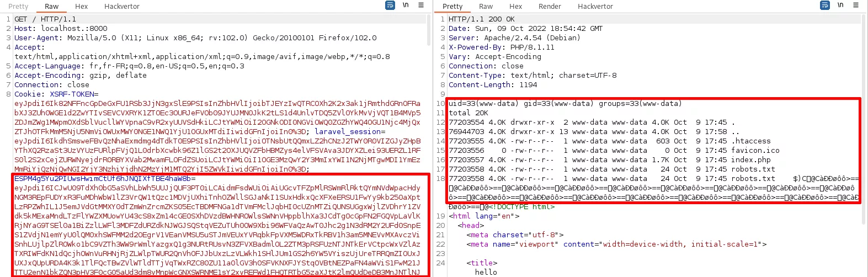This screenshot has height=277, width=868.
Task: Click the 'HTTP/1.1 200 OK' status line
Action: pyautogui.click(x=482, y=19)
